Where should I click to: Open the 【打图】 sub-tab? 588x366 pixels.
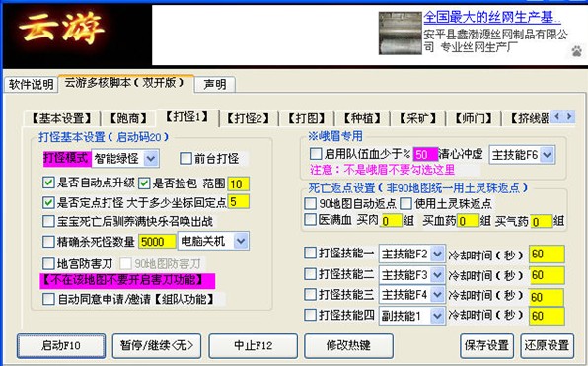coord(307,118)
